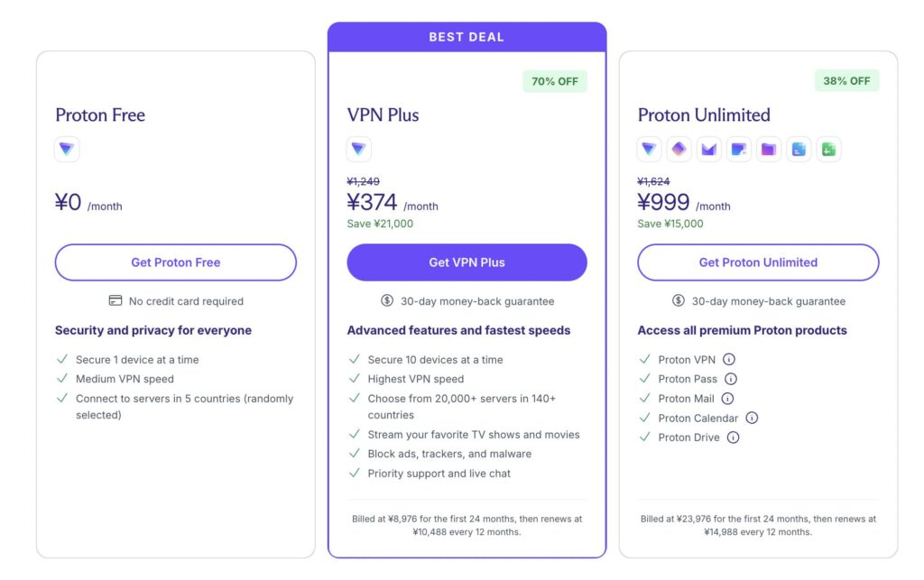Click the VPN icon under VPN Plus heading
This screenshot has height=580, width=924.
point(358,149)
